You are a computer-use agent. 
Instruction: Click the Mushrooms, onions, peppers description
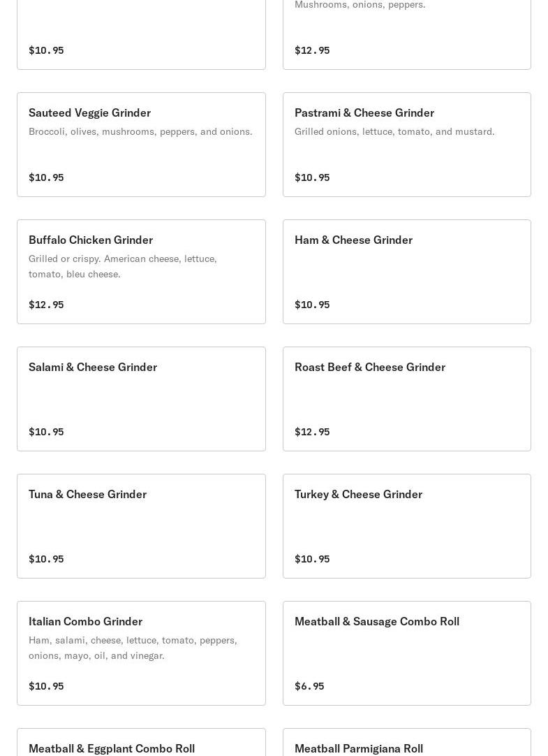(x=360, y=5)
